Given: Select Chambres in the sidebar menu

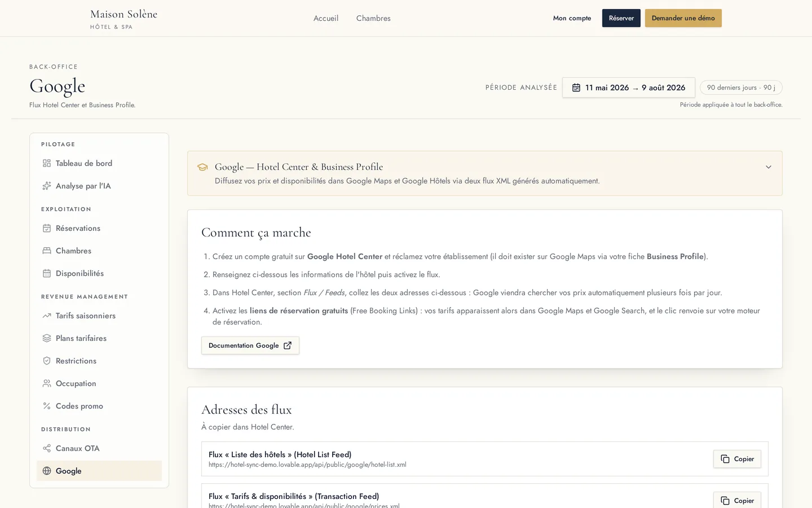Looking at the screenshot, I should click(x=99, y=251).
